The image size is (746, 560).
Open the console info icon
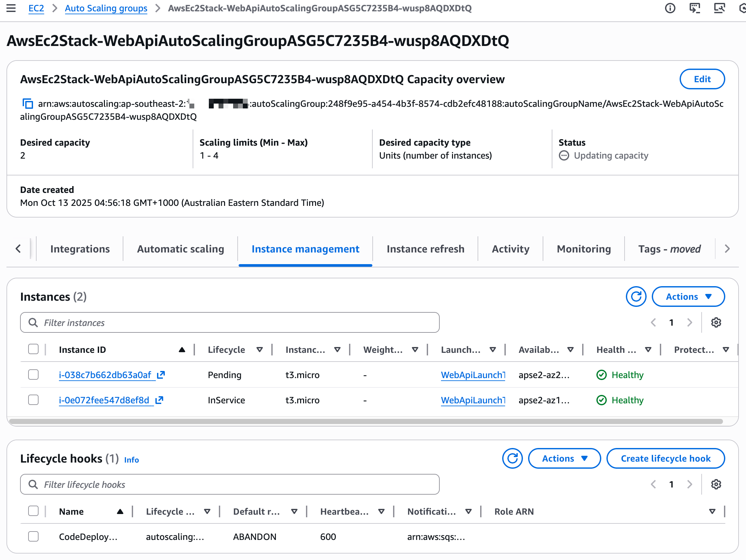[x=670, y=8]
